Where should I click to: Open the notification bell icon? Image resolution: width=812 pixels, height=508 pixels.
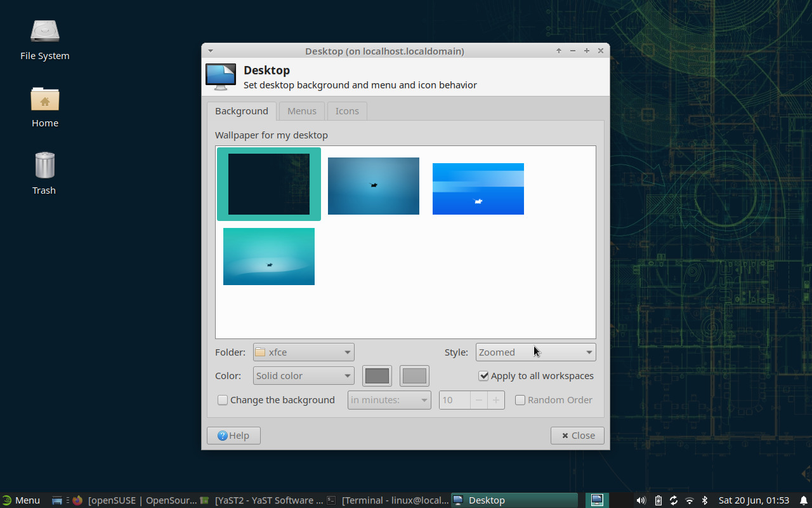tap(802, 500)
